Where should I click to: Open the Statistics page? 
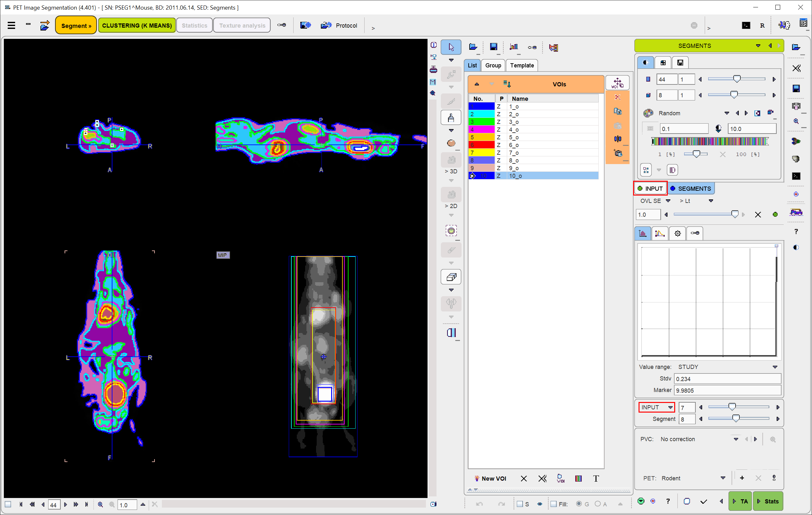[x=194, y=25]
